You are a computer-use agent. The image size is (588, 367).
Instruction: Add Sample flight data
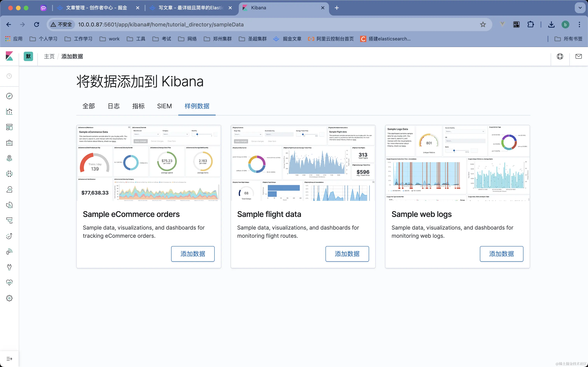point(347,254)
